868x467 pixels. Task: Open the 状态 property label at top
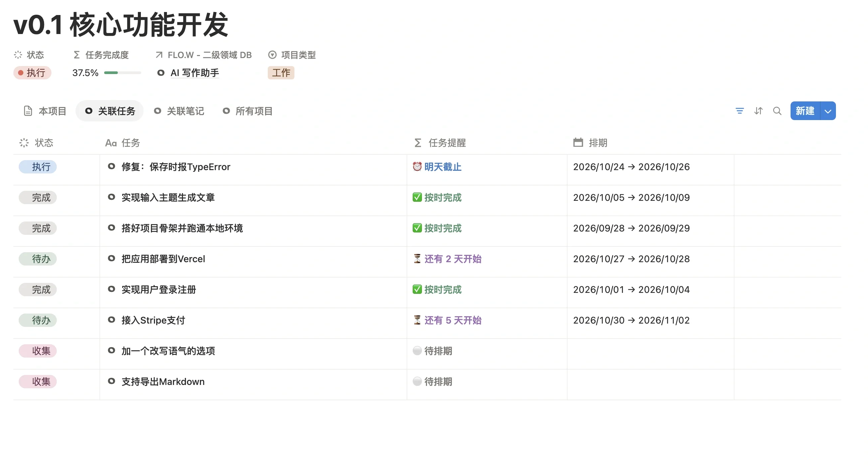29,55
